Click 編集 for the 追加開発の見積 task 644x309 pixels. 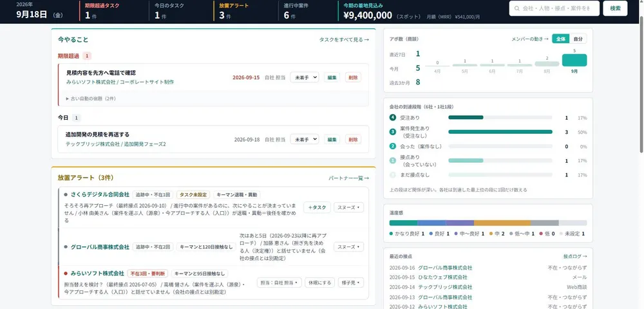tap(332, 139)
